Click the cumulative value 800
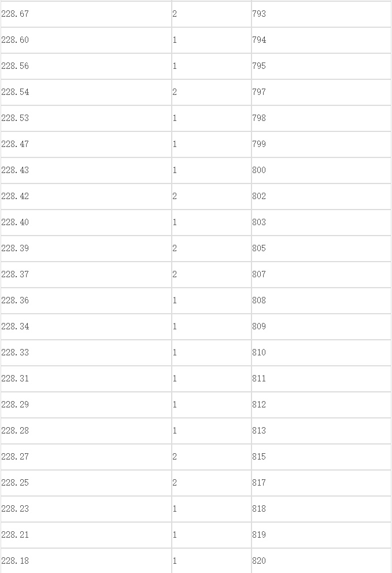The image size is (392, 573). point(321,170)
